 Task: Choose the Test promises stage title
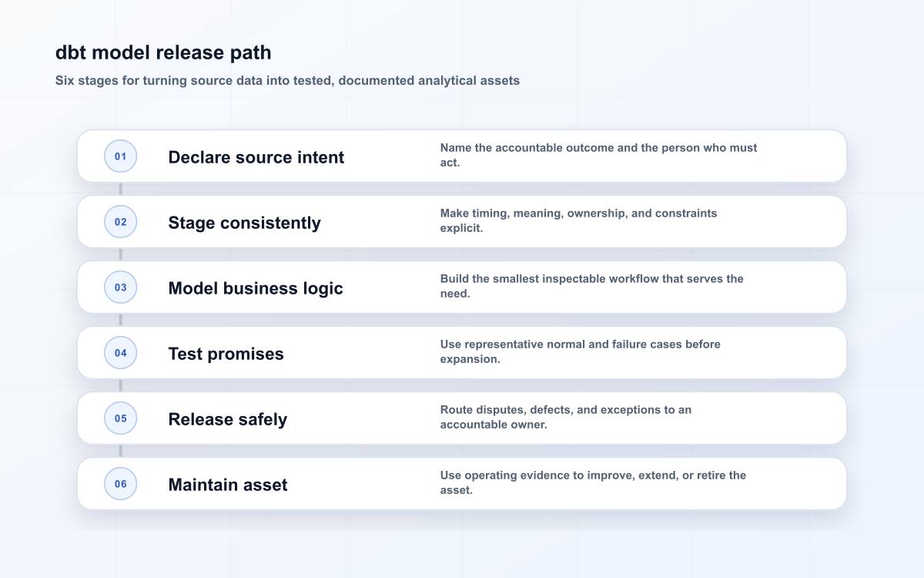(226, 354)
